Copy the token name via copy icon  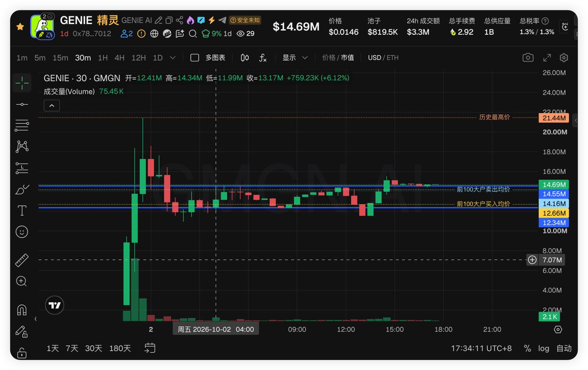[x=169, y=20]
